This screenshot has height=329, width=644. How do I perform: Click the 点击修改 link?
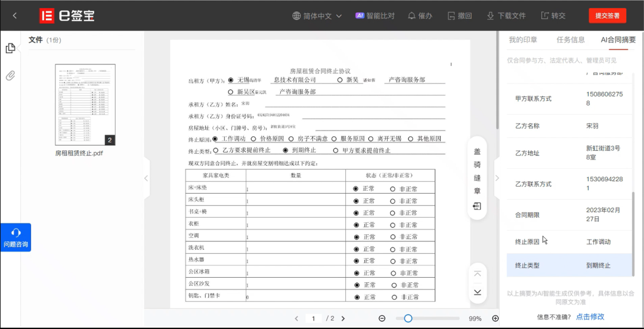(x=590, y=316)
